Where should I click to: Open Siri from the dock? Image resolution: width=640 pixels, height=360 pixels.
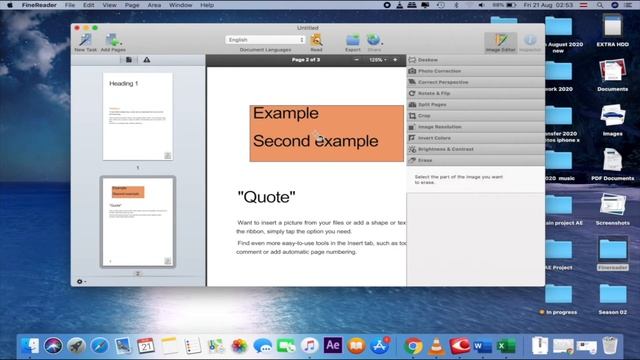click(x=53, y=346)
